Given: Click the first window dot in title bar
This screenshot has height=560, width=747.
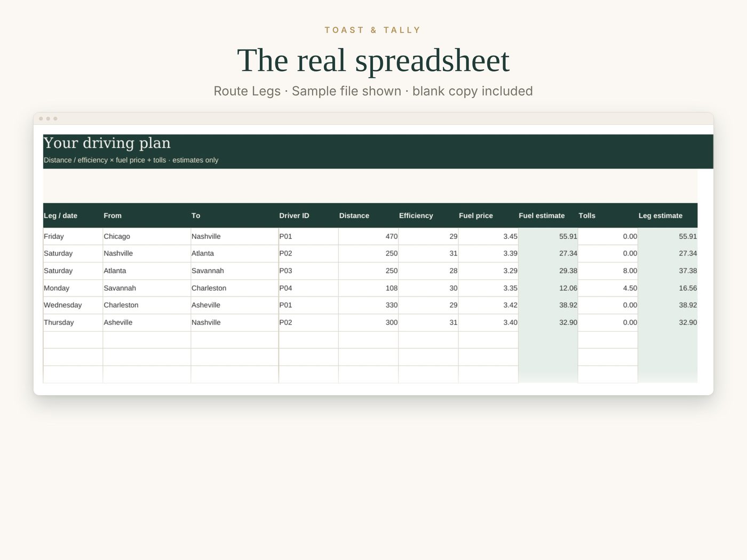Looking at the screenshot, I should (41, 118).
